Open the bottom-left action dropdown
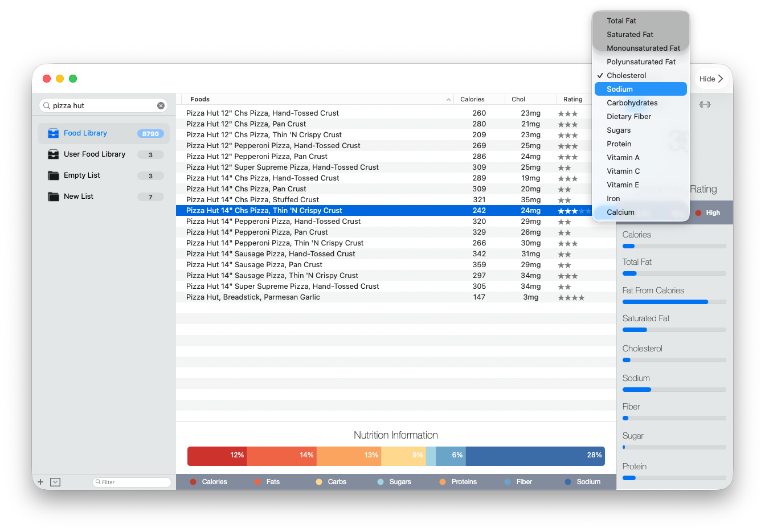Screen dimensions: 765x532 (55, 482)
